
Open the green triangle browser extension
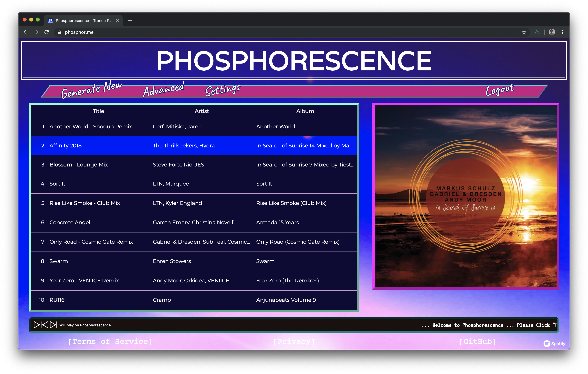point(537,32)
